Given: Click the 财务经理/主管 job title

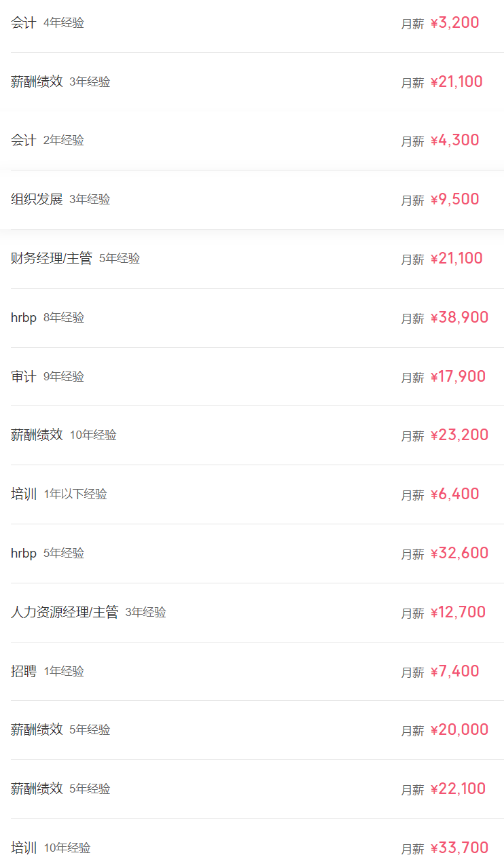Looking at the screenshot, I should point(52,258).
